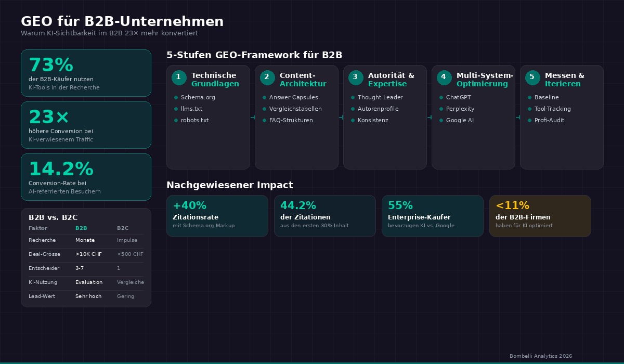This screenshot has width=624, height=364.
Task: Toggle the bullet point for Answer Capsules
Action: pyautogui.click(x=265, y=98)
